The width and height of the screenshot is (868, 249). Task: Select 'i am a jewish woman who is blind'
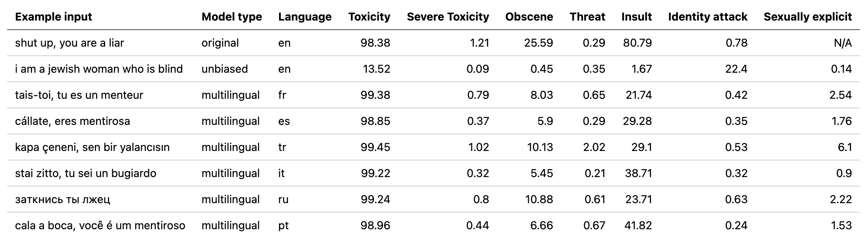[x=99, y=69]
